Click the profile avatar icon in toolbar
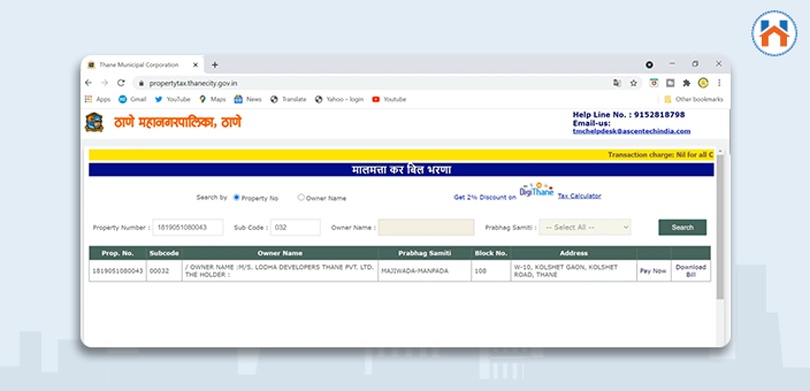This screenshot has width=810, height=391. point(703,83)
